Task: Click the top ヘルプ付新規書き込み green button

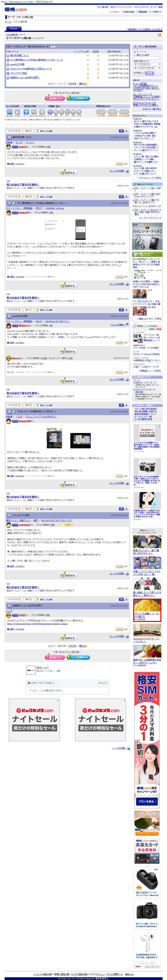Action: (x=78, y=98)
